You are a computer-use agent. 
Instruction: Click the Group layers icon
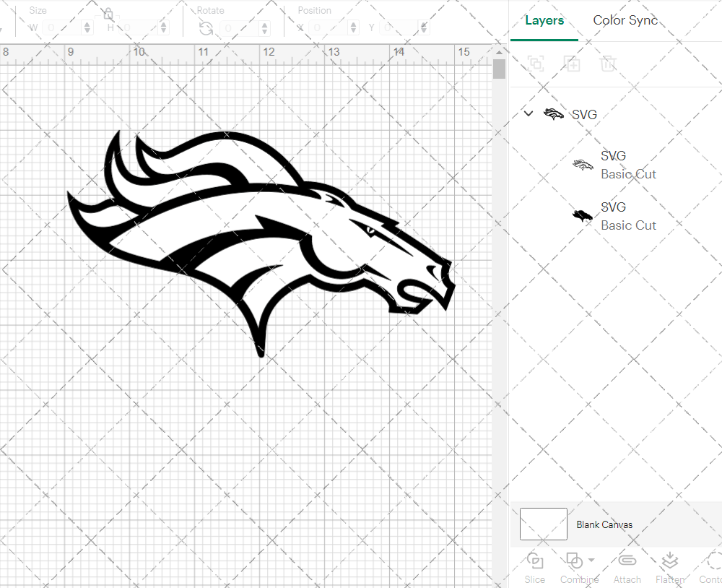coord(536,64)
